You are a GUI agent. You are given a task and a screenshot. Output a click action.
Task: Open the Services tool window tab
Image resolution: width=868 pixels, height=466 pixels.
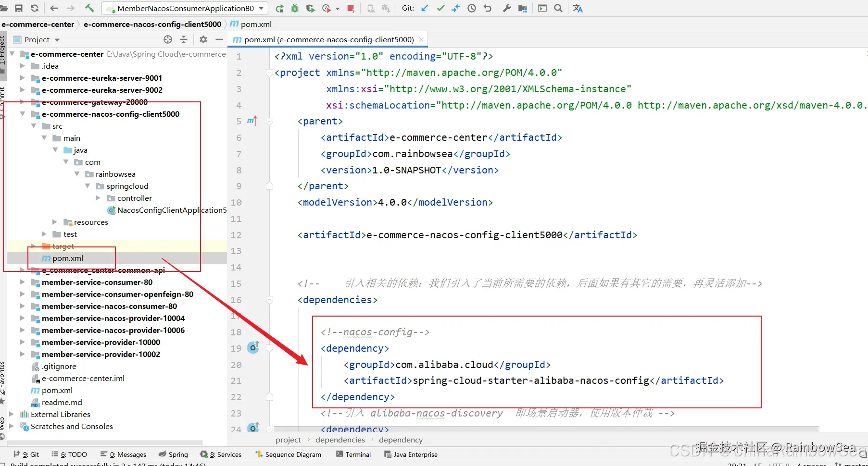221,454
